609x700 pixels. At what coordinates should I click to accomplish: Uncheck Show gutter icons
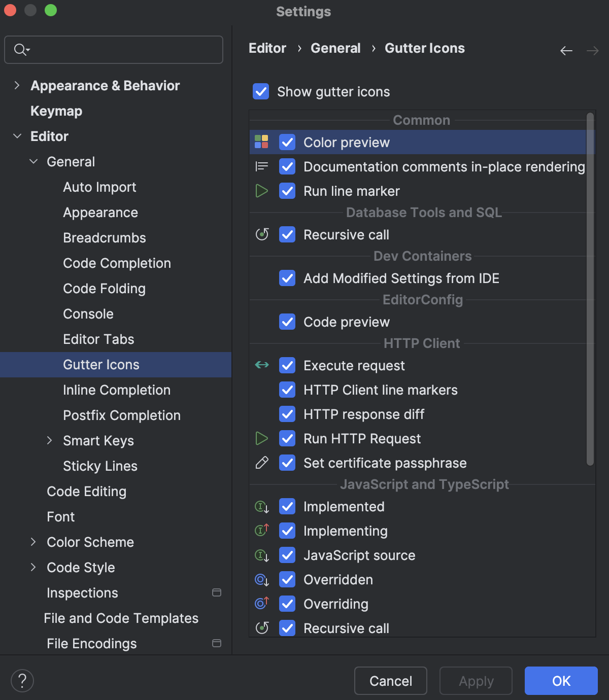(260, 92)
